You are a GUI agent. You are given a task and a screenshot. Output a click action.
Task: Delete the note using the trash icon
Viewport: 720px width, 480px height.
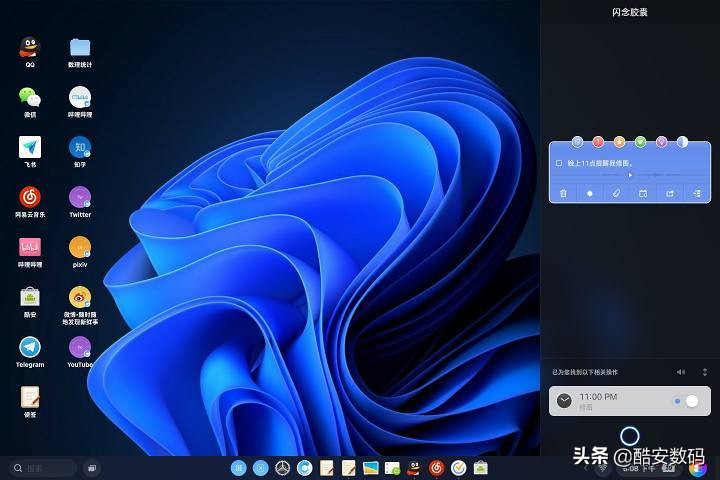click(563, 193)
